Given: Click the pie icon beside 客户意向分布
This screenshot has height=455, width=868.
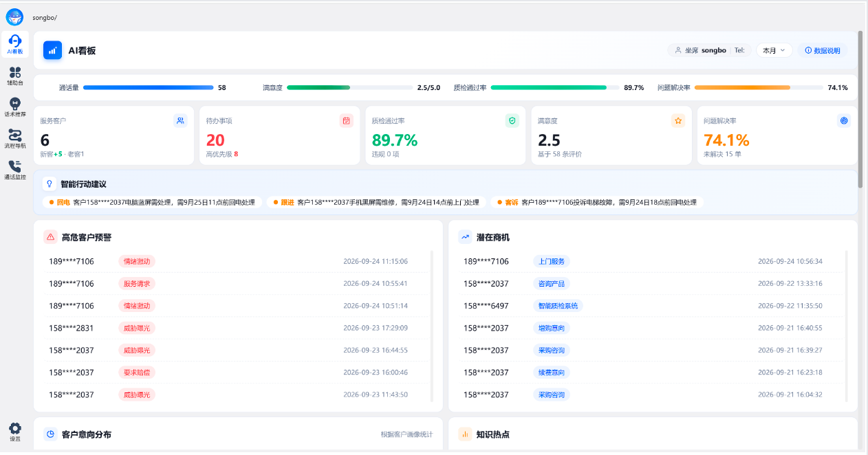Looking at the screenshot, I should tap(50, 434).
